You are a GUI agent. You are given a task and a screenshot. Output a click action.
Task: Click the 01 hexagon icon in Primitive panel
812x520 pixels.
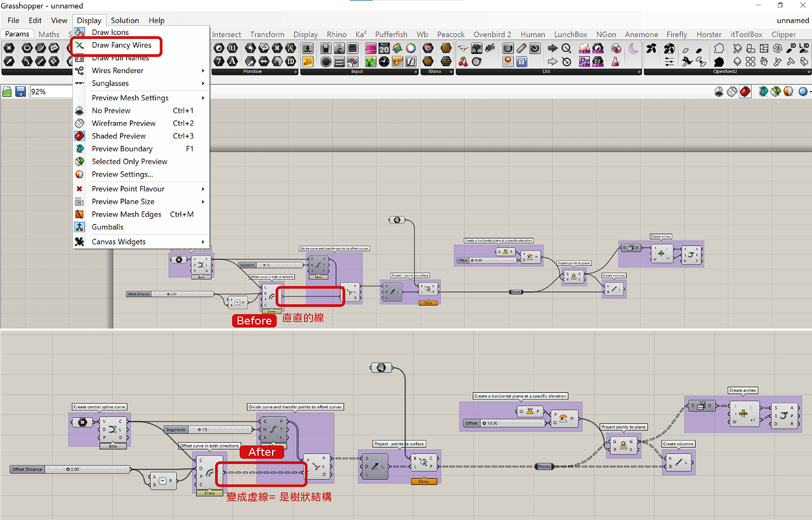(232, 48)
